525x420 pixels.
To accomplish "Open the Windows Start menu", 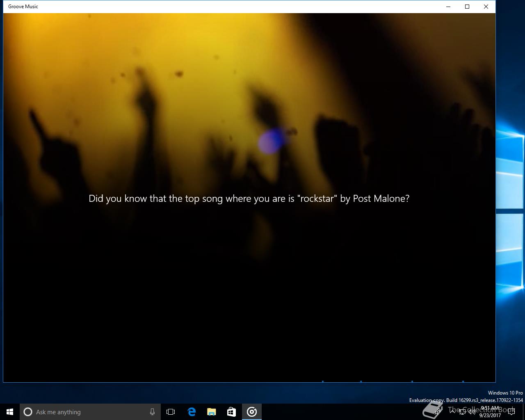I will [x=10, y=412].
